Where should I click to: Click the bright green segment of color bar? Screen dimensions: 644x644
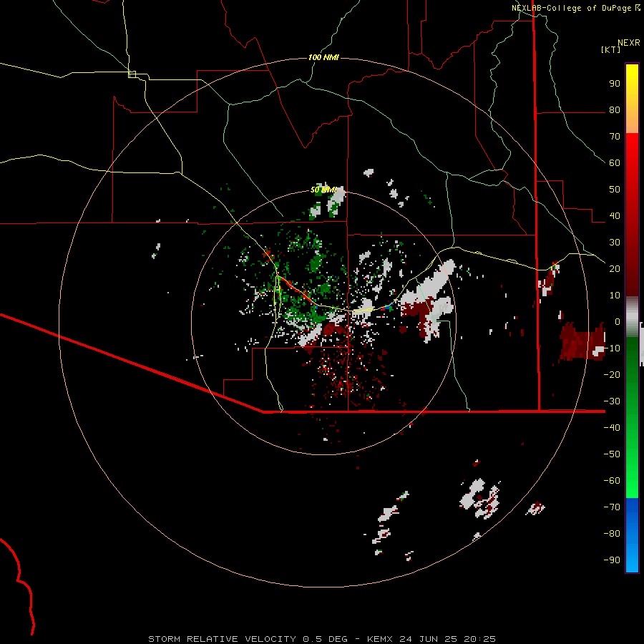[632, 419]
